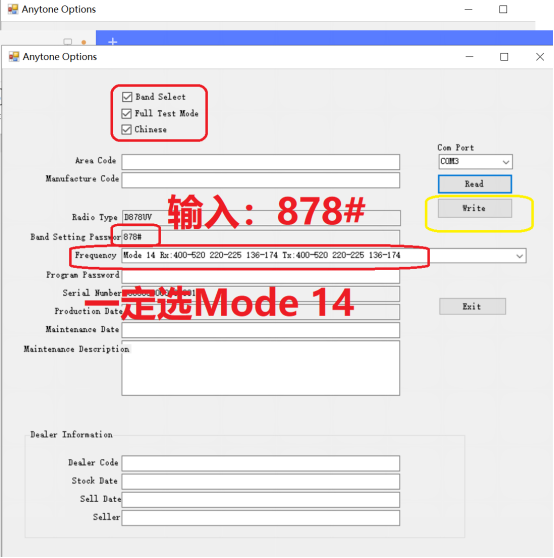The image size is (554, 558).
Task: Focus the Manufacture Code input field
Action: pos(260,180)
